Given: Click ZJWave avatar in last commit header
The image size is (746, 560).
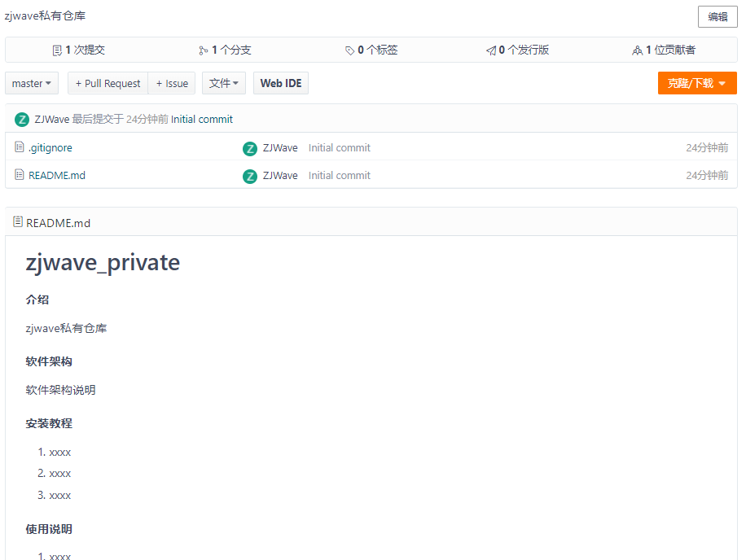Looking at the screenshot, I should (22, 120).
